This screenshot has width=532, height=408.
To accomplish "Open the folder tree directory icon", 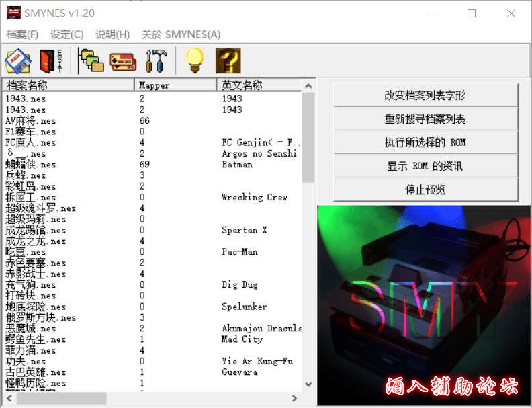I will point(91,61).
